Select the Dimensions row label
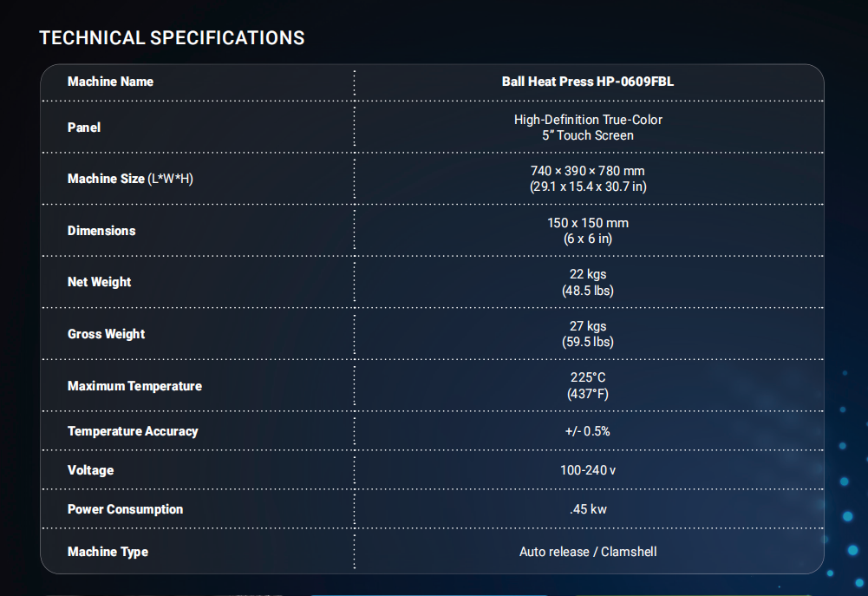Viewport: 868px width, 596px height. 101,231
